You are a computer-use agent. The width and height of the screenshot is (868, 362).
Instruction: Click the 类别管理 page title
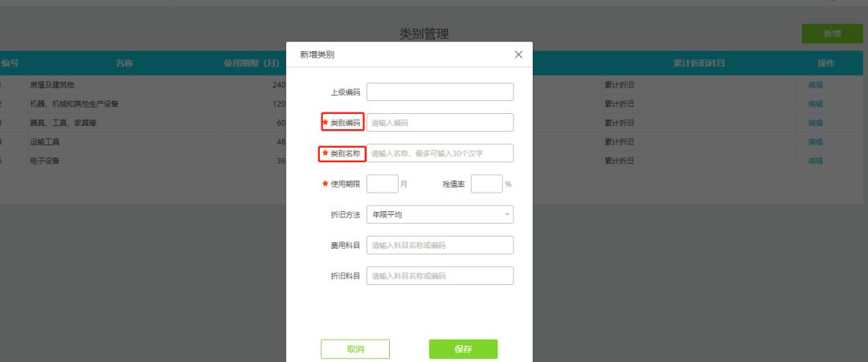tap(424, 34)
